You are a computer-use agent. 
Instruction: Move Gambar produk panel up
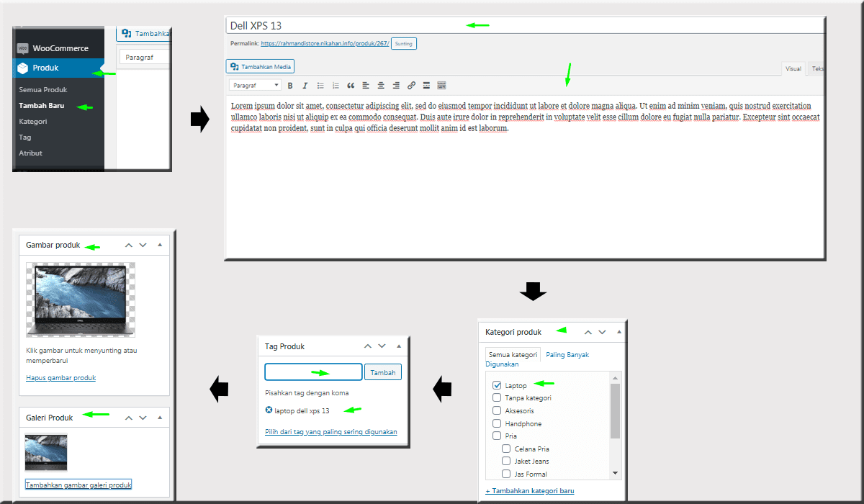click(129, 246)
